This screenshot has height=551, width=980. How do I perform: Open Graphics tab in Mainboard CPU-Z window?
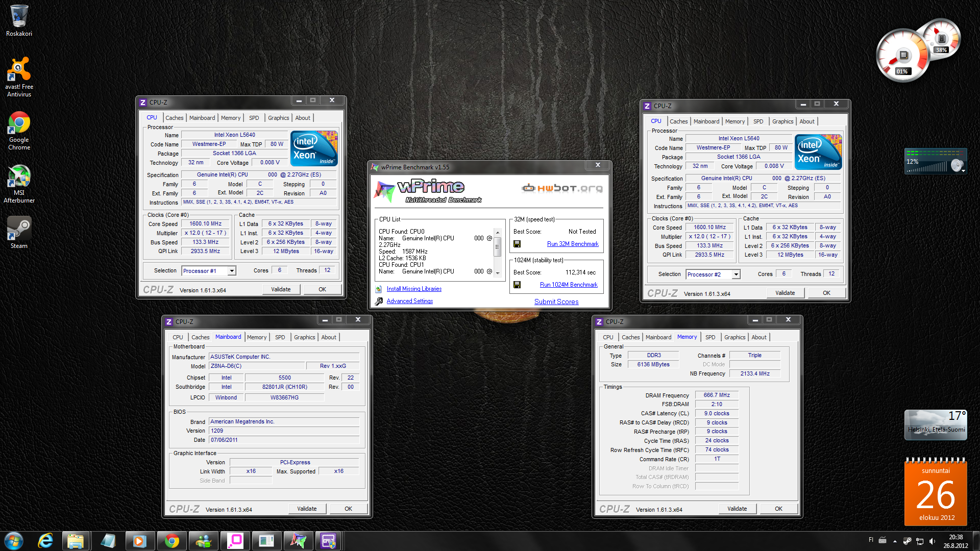[x=304, y=337]
